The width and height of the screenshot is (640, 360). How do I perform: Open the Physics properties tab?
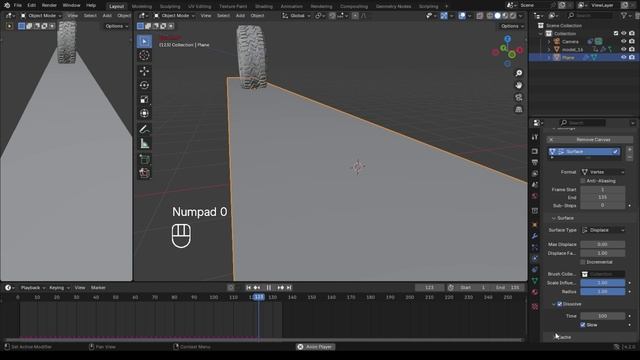click(x=535, y=258)
